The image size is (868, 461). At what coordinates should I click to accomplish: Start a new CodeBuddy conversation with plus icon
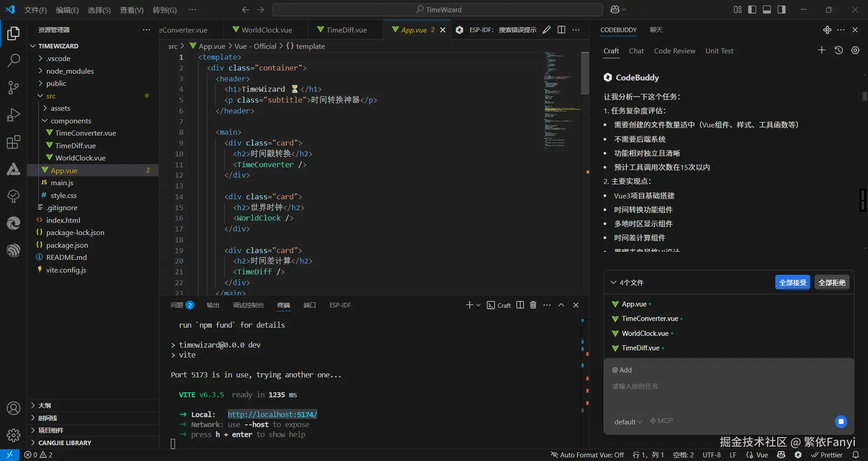pyautogui.click(x=822, y=50)
